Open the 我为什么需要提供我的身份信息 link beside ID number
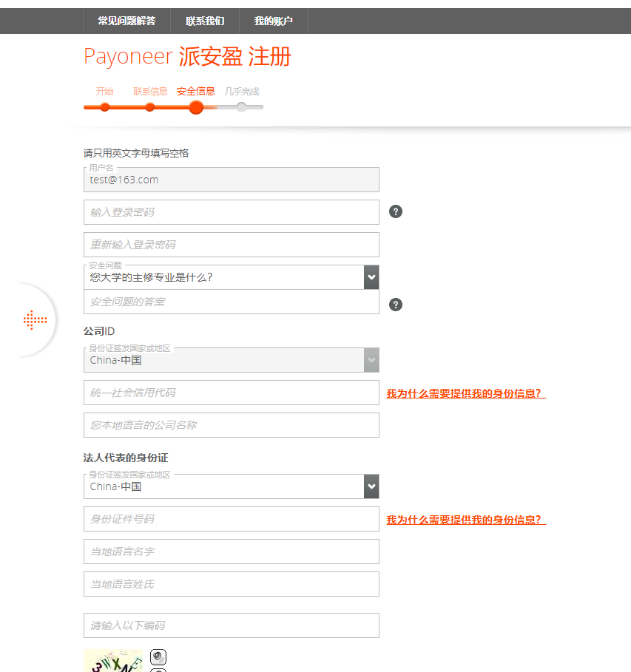This screenshot has height=672, width=631. [465, 519]
